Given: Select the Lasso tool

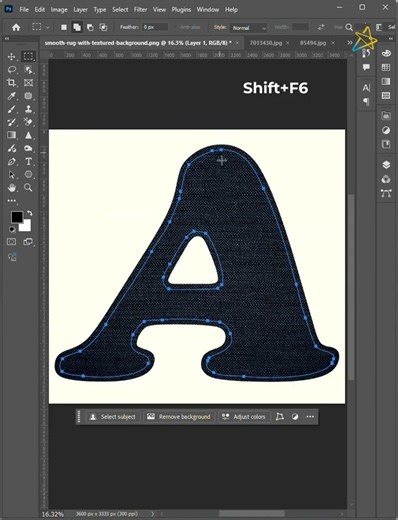Looking at the screenshot, I should (12, 70).
